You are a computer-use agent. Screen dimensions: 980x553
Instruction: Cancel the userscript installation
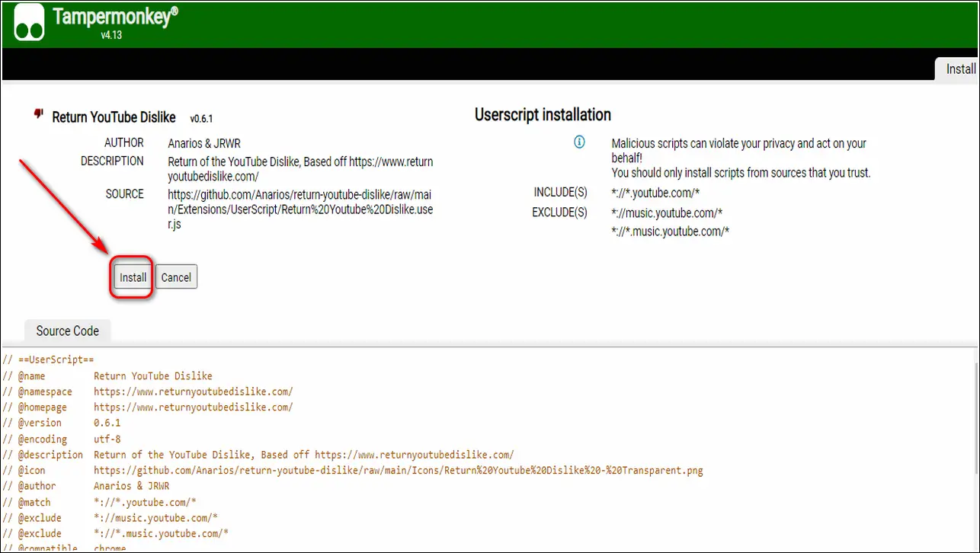[x=176, y=277]
